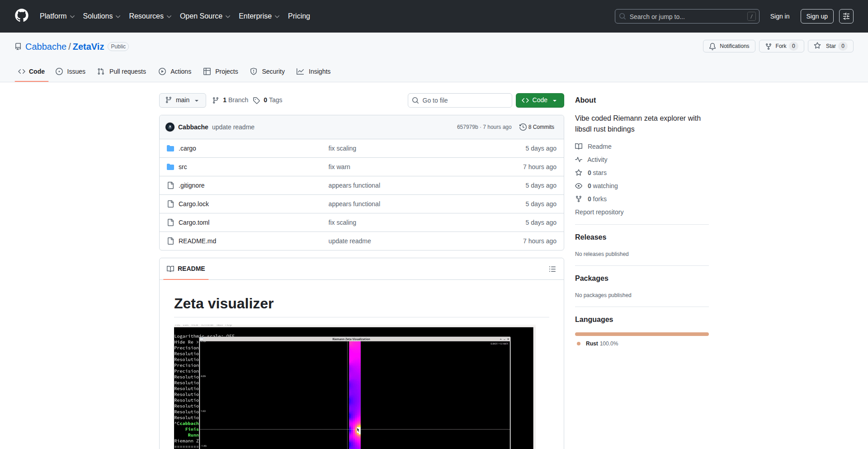Expand the green Code dropdown button
This screenshot has height=449, width=868.
(x=539, y=100)
